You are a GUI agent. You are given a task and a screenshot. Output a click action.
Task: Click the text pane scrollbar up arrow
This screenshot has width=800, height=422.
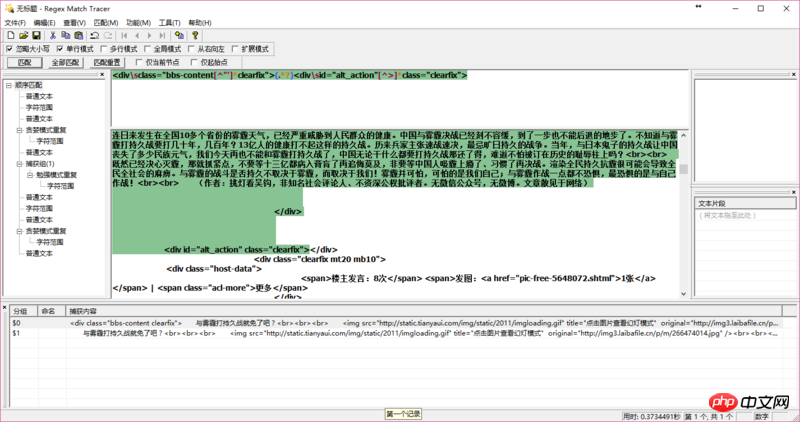(x=684, y=135)
